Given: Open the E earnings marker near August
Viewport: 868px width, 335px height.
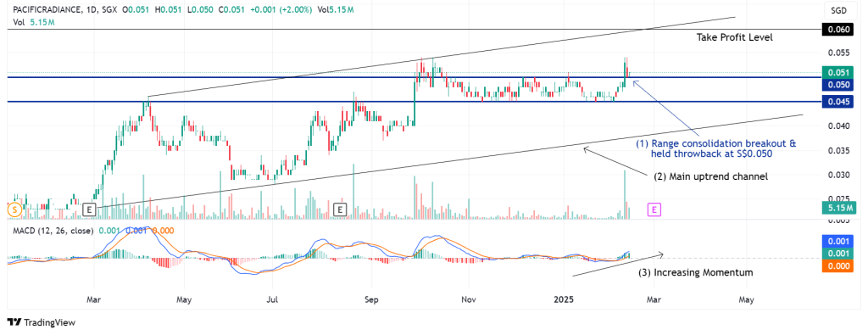Looking at the screenshot, I should coord(340,209).
